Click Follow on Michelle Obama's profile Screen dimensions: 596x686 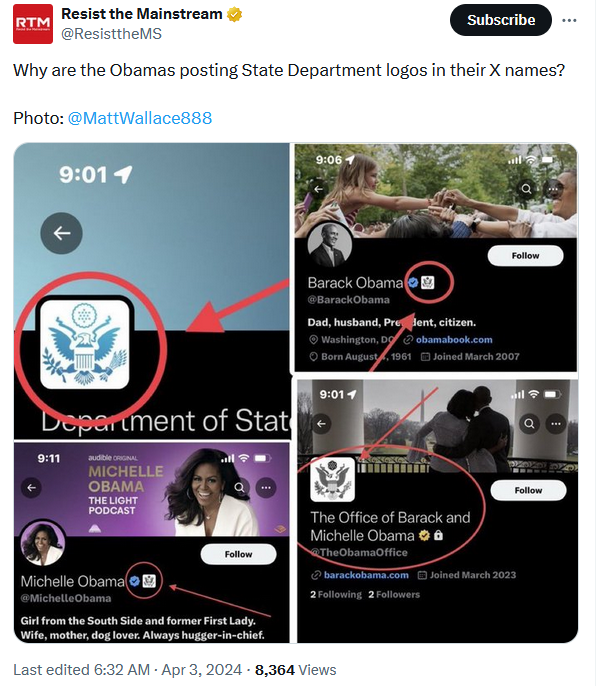[238, 554]
